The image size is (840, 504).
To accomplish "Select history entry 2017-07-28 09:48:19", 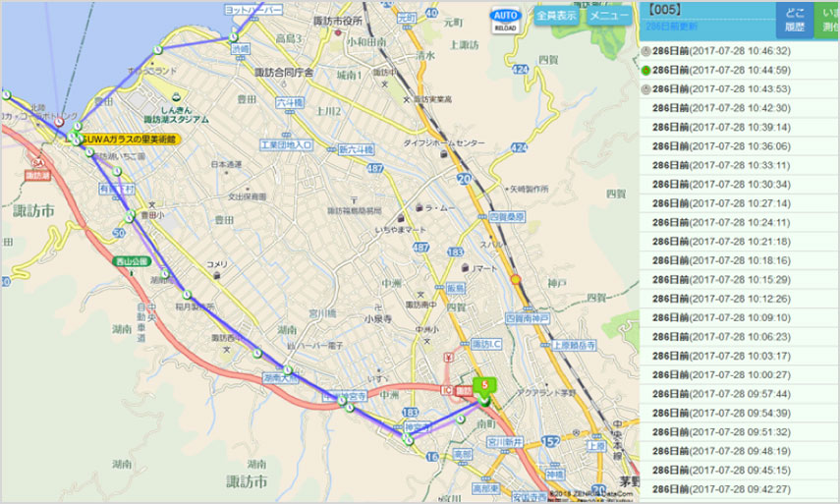I will [739, 452].
